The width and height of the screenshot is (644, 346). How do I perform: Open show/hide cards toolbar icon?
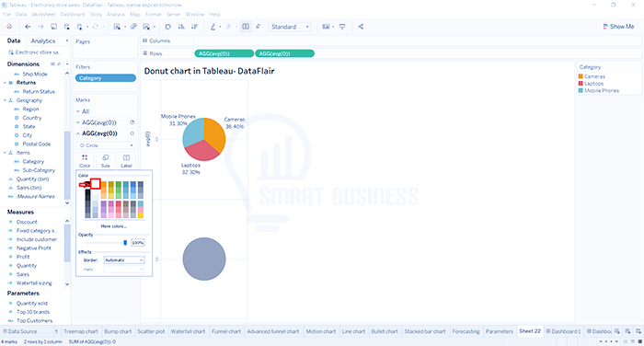click(x=326, y=27)
